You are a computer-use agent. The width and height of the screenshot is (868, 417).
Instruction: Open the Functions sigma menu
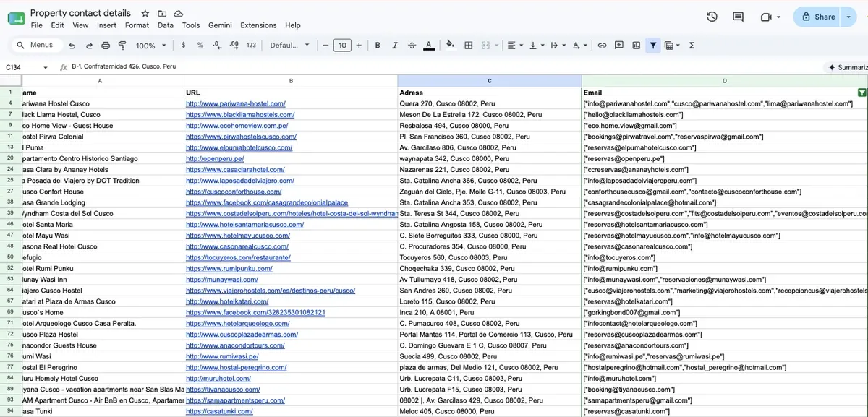(692, 46)
